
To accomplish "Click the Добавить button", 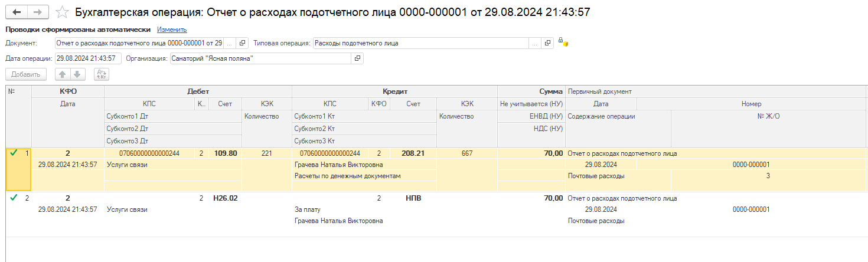I will click(26, 74).
